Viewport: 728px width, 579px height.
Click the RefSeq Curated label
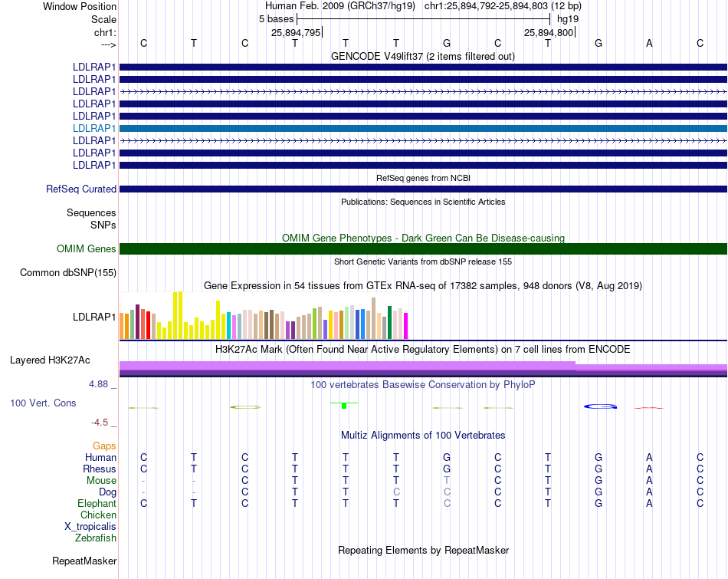pyautogui.click(x=81, y=189)
